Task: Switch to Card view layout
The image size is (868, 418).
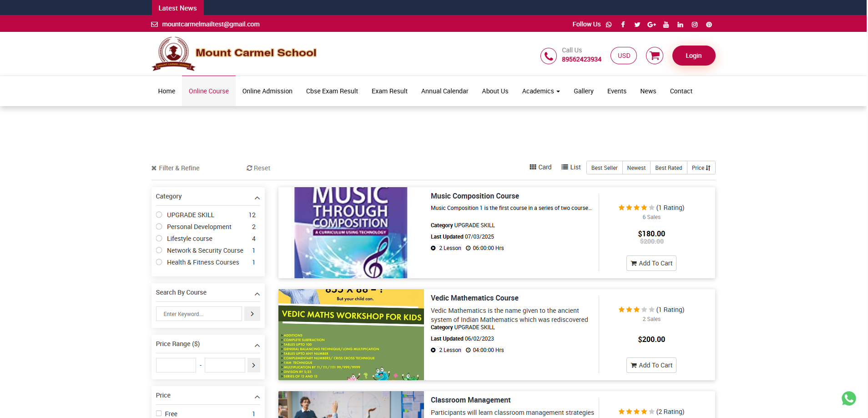Action: point(540,167)
